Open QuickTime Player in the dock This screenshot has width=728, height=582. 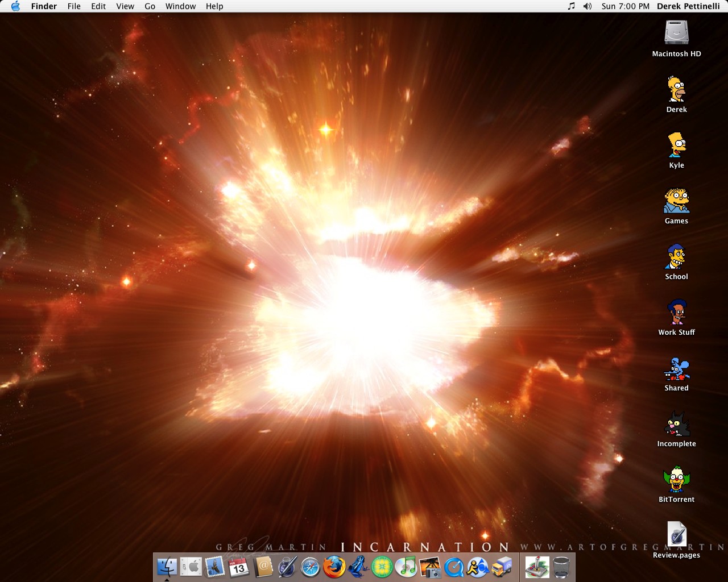(x=454, y=567)
